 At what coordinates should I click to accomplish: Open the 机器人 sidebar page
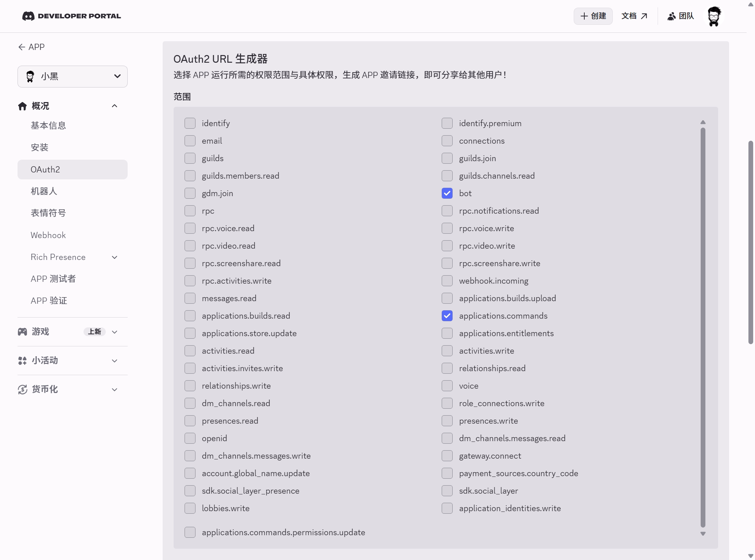44,191
